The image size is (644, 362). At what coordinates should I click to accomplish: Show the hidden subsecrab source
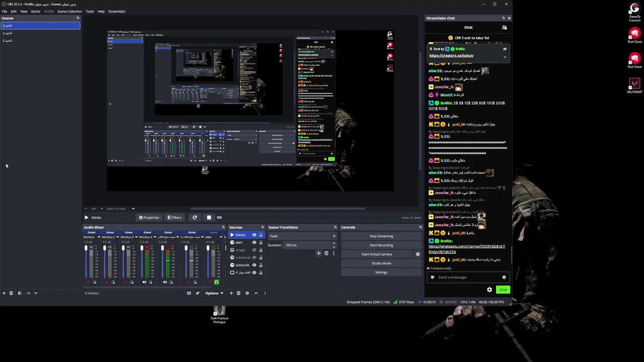pyautogui.click(x=254, y=257)
